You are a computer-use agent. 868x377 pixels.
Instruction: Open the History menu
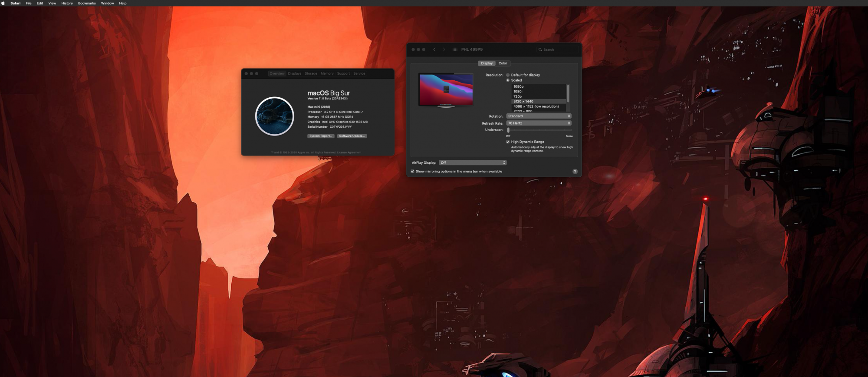pos(67,3)
